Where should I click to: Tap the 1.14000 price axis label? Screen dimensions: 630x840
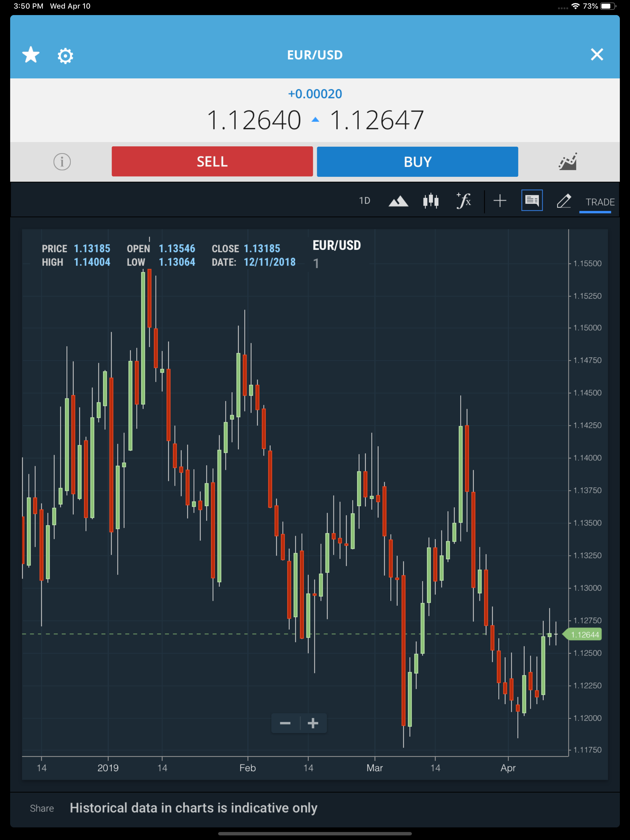pyautogui.click(x=588, y=458)
